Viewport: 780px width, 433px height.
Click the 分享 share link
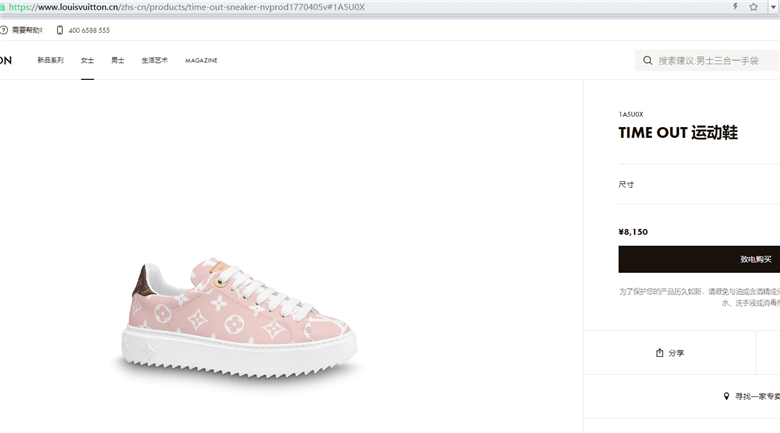click(x=670, y=353)
